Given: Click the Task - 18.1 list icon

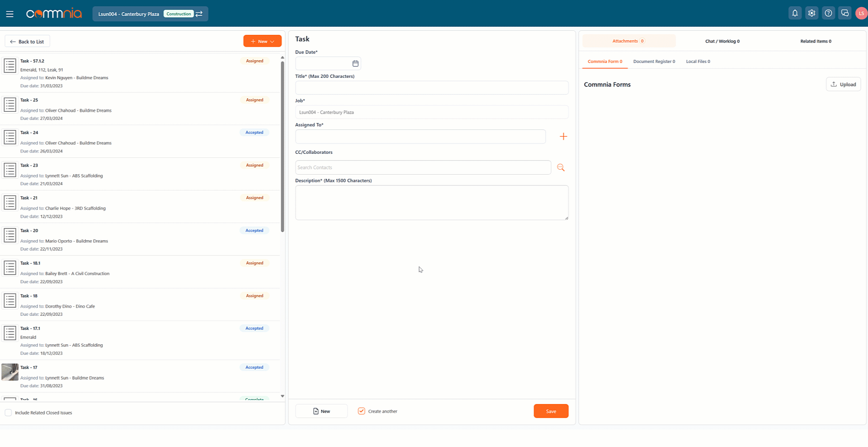Looking at the screenshot, I should point(10,267).
